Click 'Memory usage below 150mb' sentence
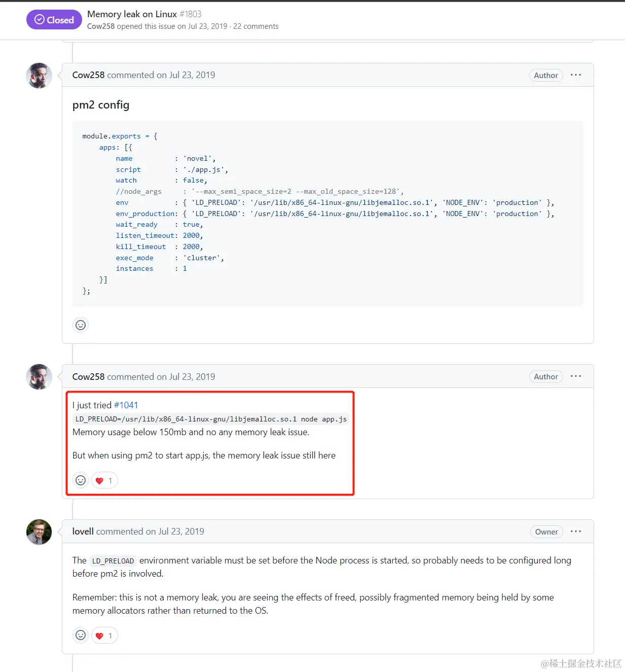The image size is (625, 672). [191, 432]
